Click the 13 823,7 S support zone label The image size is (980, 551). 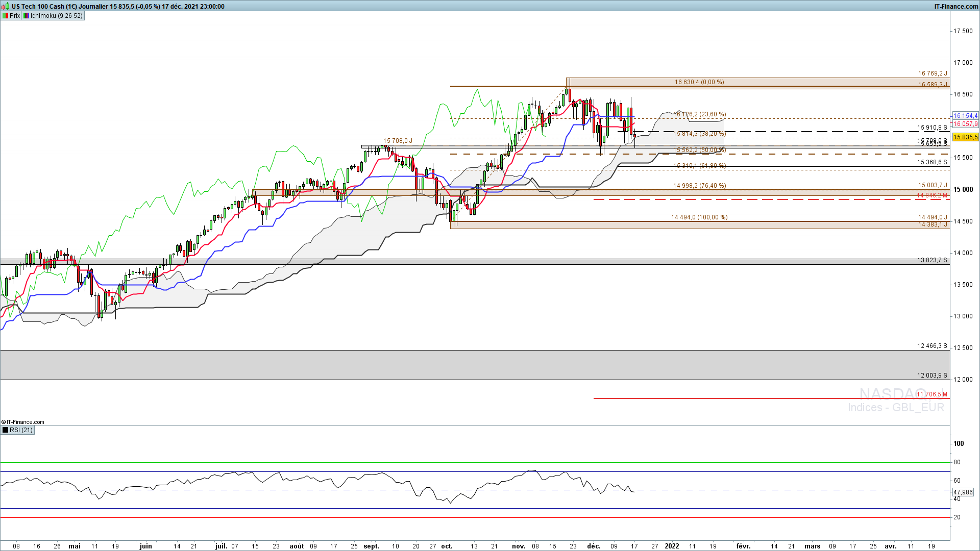click(932, 260)
